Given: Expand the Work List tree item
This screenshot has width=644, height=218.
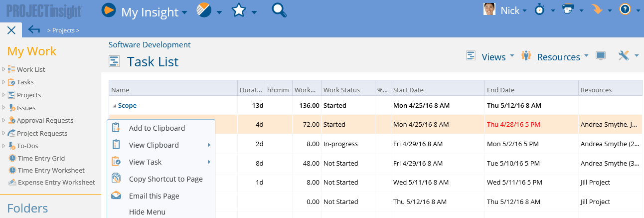Looking at the screenshot, I should point(3,69).
